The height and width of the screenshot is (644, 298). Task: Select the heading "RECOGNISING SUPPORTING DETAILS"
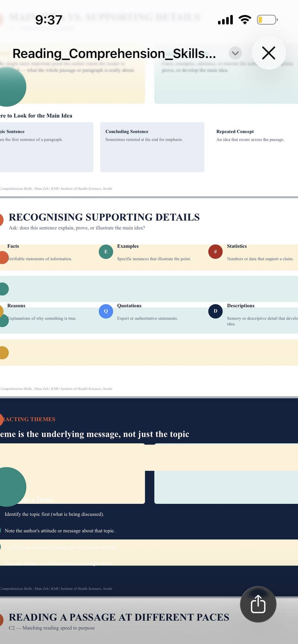[104, 217]
